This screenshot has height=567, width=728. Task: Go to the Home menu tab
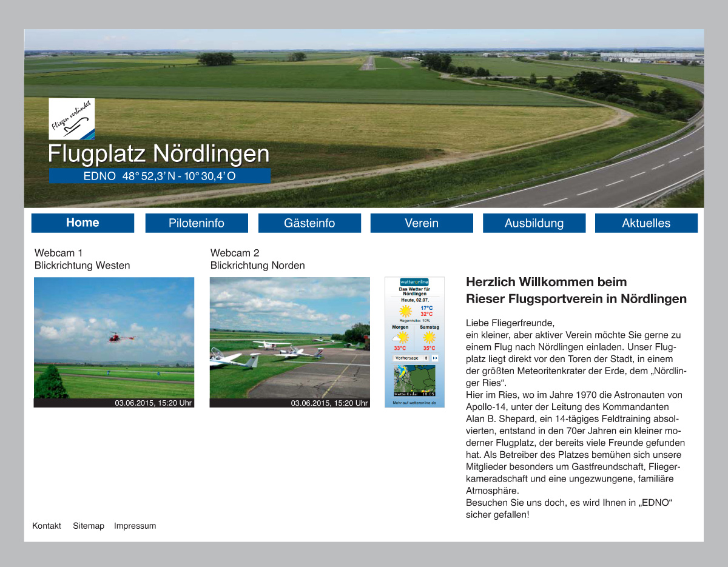83,223
